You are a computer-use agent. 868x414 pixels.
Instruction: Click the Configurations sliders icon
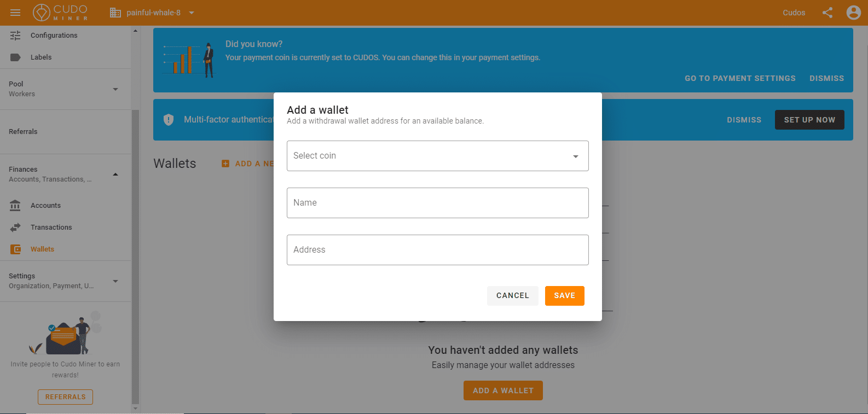tap(15, 35)
